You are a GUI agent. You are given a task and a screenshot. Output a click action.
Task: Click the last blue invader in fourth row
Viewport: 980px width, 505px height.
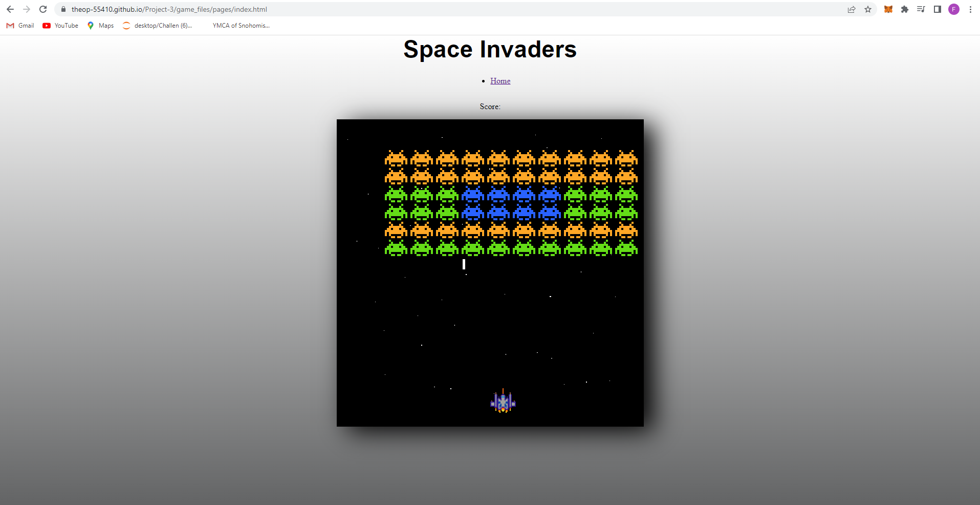[550, 212]
